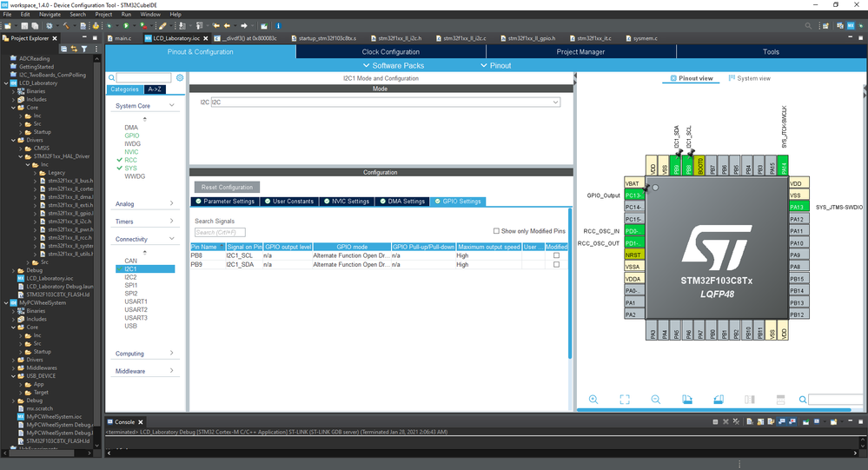Viewport: 868px width, 470px height.
Task: Click the Link with Editor icon
Action: pyautogui.click(x=74, y=49)
